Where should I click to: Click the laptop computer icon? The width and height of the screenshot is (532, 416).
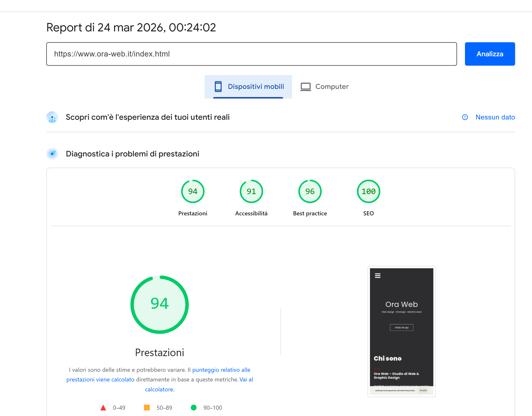point(306,87)
